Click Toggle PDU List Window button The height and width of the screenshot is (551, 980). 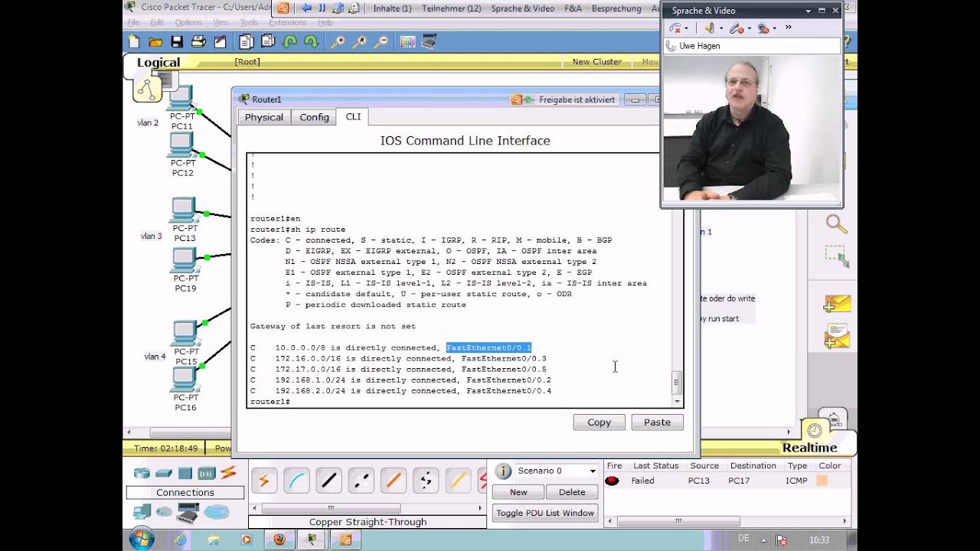(x=545, y=513)
